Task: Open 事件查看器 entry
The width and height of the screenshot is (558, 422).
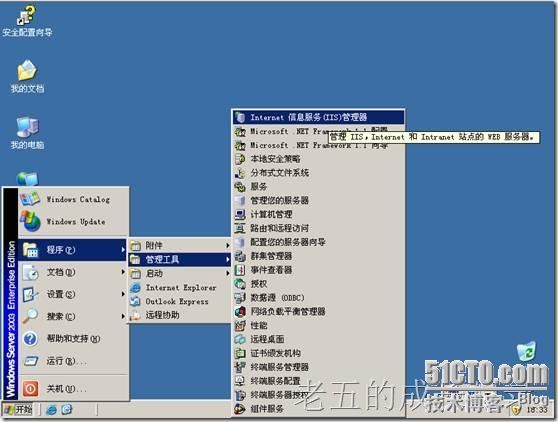Action: pos(318,270)
